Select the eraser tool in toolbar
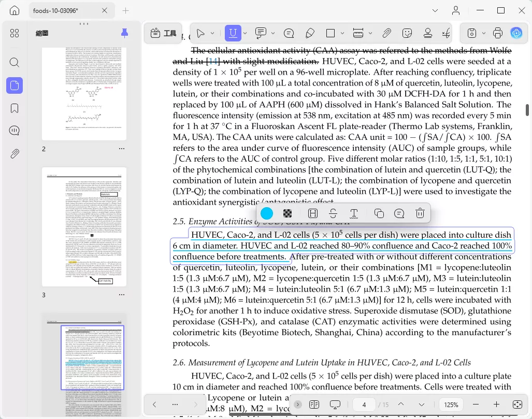532x419 pixels. point(310,33)
